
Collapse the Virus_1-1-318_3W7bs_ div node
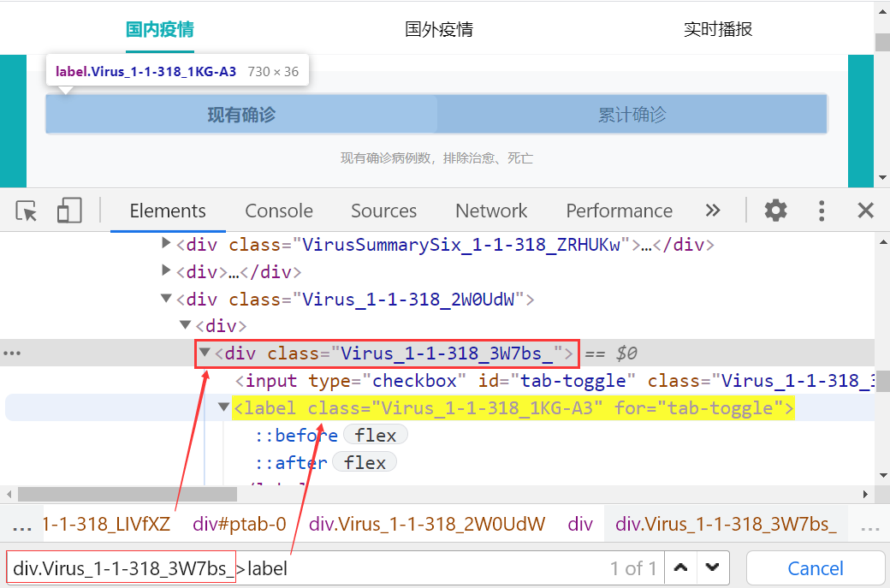pos(205,353)
